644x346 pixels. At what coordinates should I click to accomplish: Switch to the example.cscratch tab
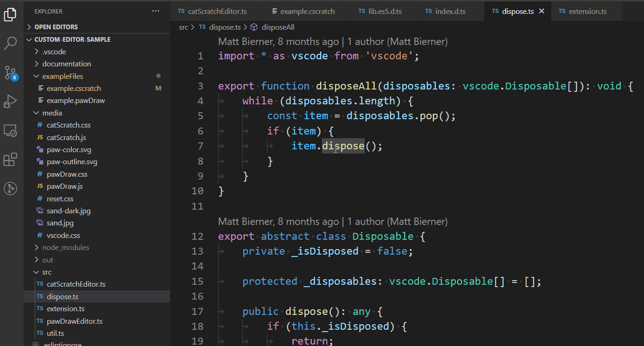point(307,11)
